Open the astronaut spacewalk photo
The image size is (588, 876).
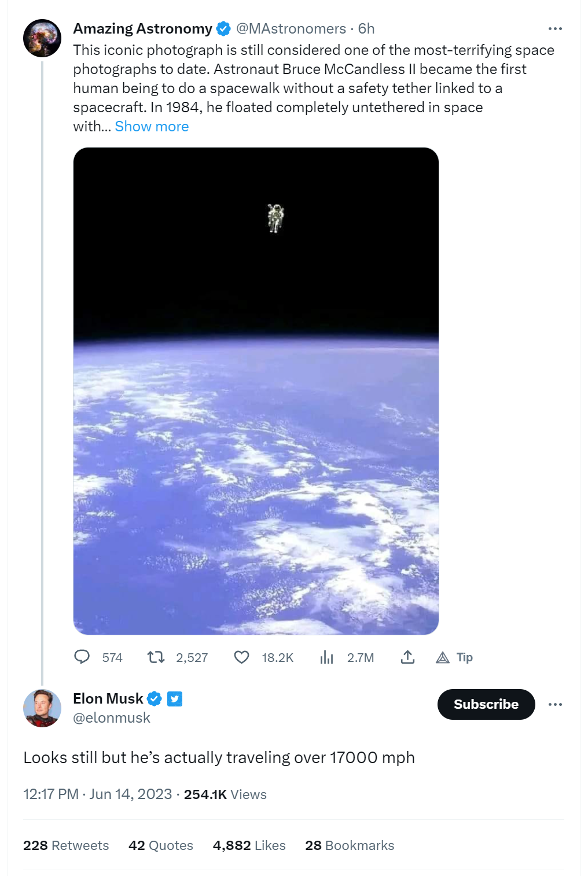click(256, 391)
